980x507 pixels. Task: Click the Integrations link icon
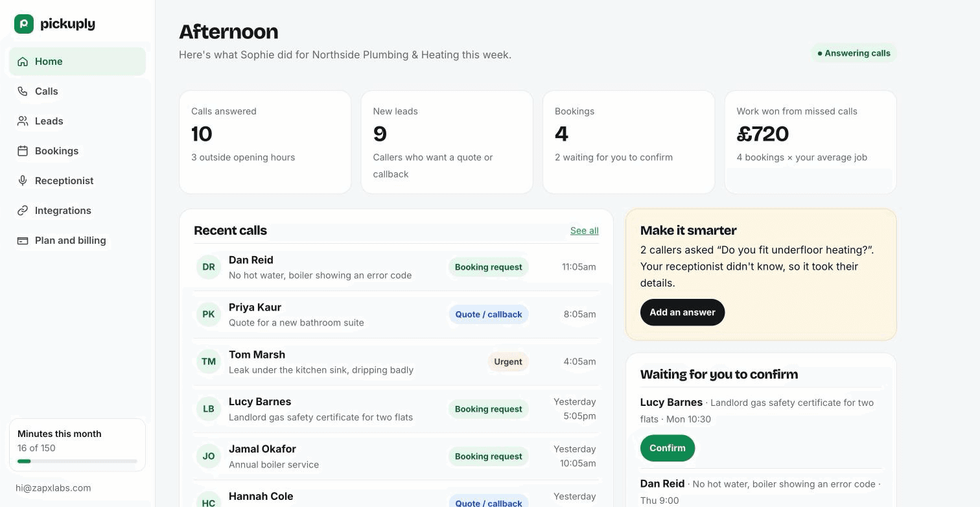pos(23,211)
